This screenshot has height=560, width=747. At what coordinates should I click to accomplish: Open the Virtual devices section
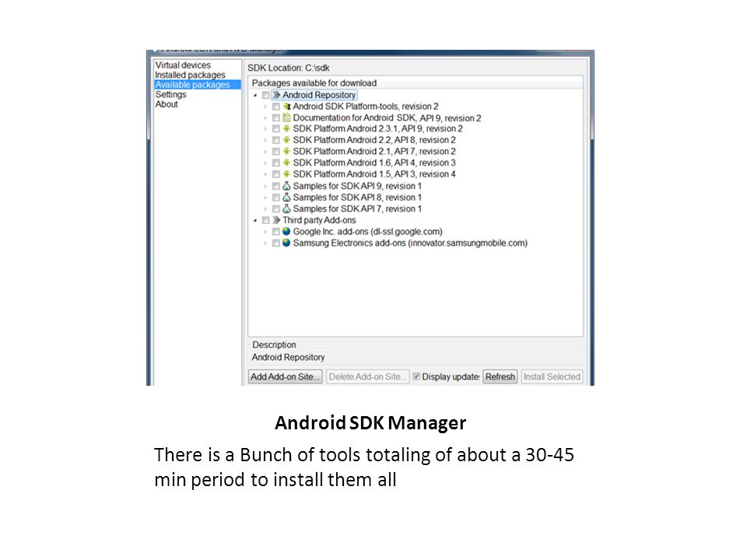(x=183, y=65)
